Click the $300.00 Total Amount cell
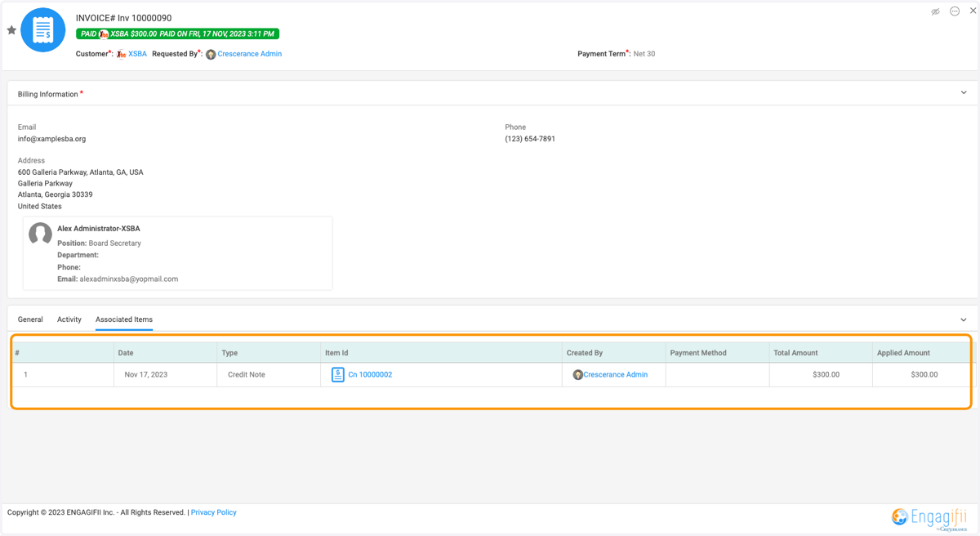This screenshot has height=536, width=980. pyautogui.click(x=821, y=374)
